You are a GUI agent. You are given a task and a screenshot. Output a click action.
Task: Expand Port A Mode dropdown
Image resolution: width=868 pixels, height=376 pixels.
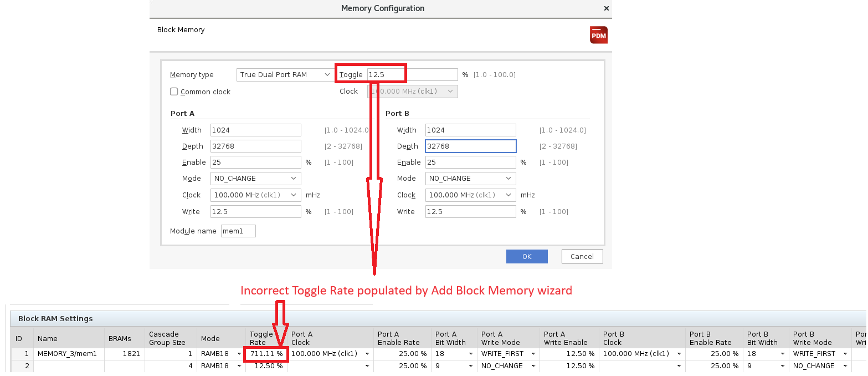click(255, 179)
